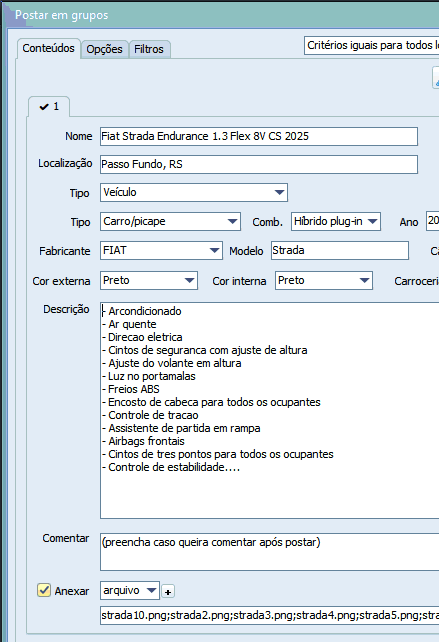The image size is (439, 642).
Task: Open the Veículo type dropdown
Action: click(194, 192)
